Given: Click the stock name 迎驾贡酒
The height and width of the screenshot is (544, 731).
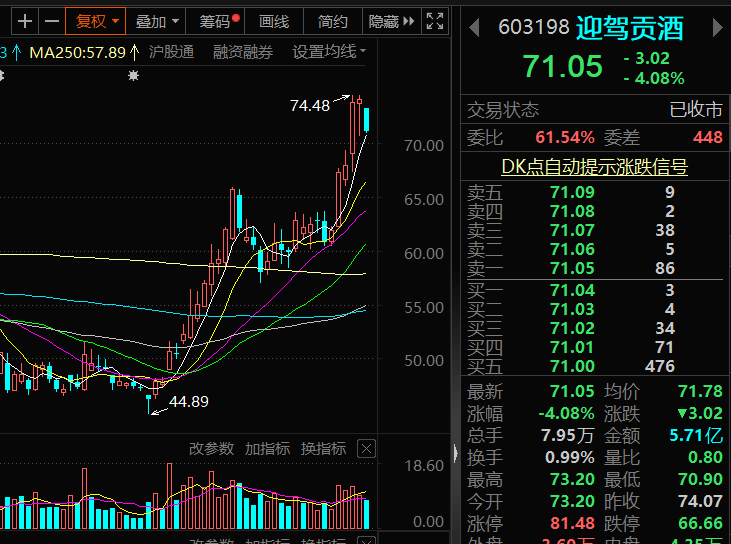Looking at the screenshot, I should [x=630, y=28].
